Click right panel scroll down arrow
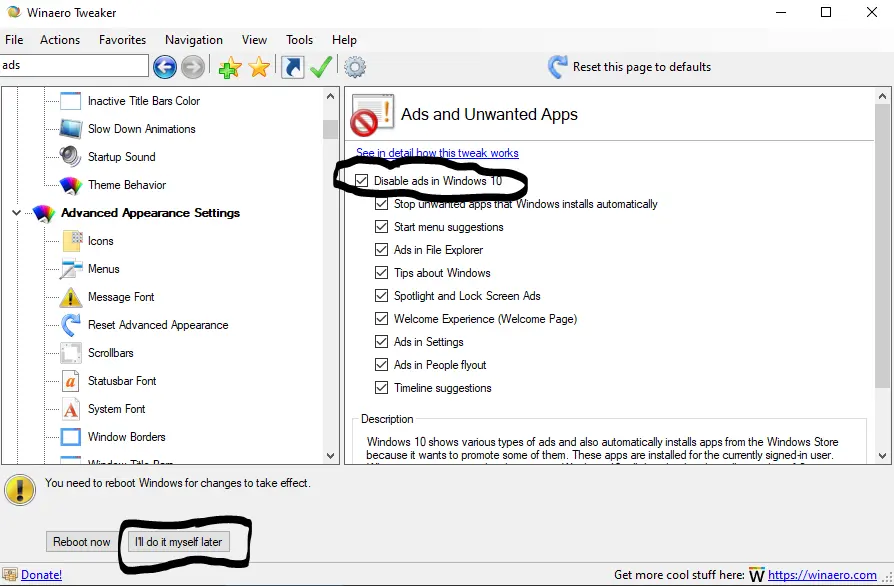The image size is (894, 586). (883, 455)
